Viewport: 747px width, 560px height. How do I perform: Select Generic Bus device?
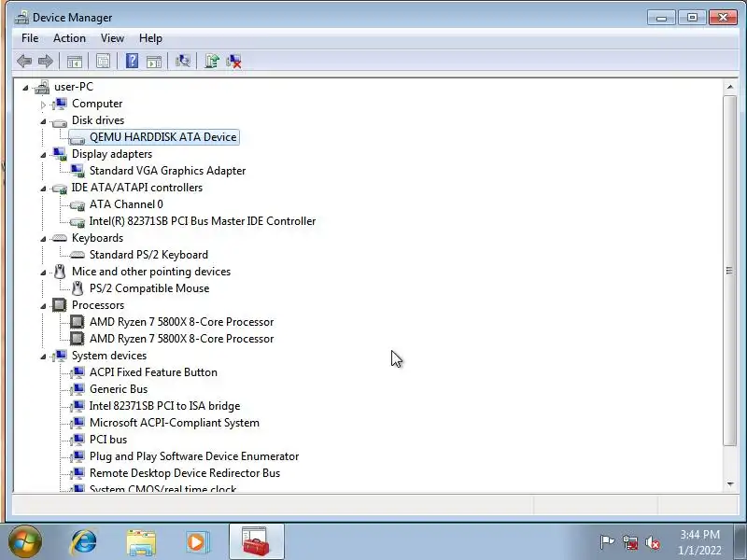[119, 389]
